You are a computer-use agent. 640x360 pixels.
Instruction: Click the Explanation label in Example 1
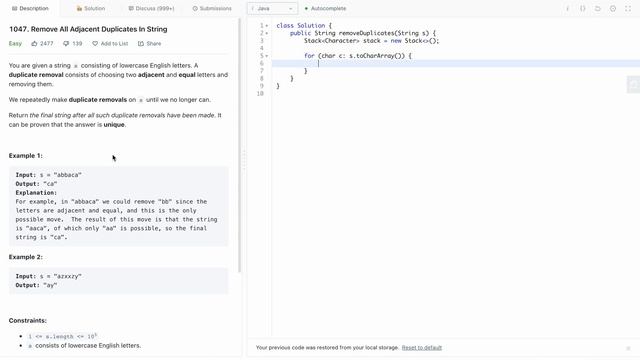point(36,193)
